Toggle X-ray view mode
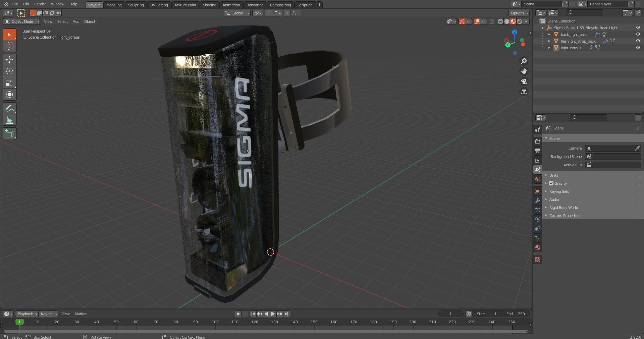Screen dimensions: 644x339 click(492, 21)
